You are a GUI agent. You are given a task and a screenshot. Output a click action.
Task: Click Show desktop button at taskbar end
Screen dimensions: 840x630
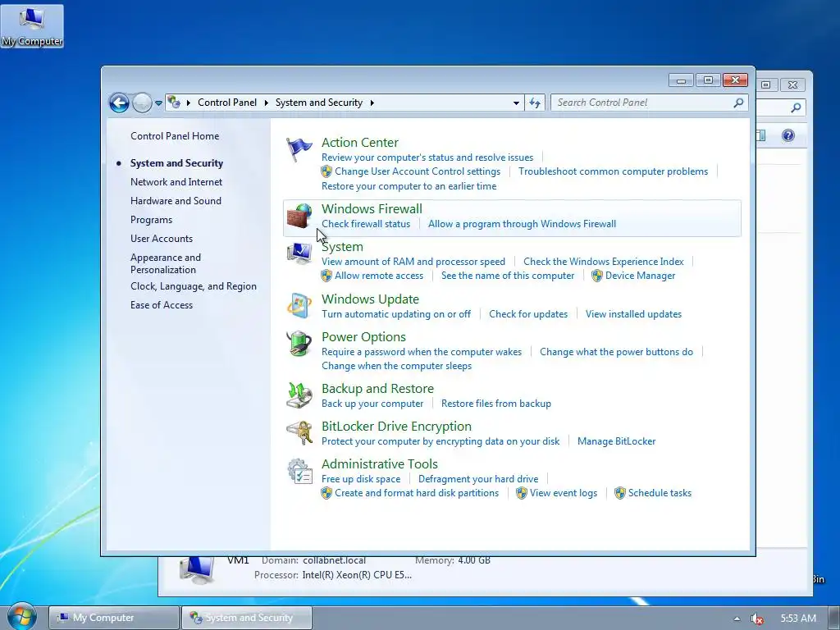click(x=834, y=619)
